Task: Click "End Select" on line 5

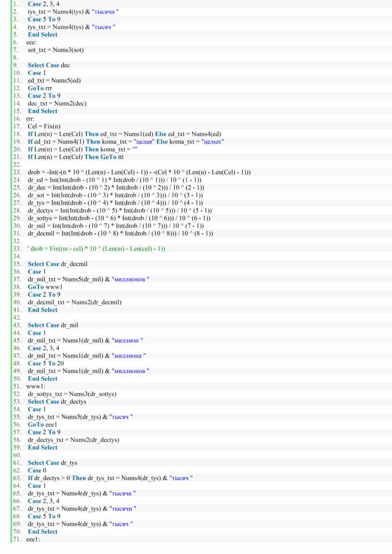Action: (42, 35)
